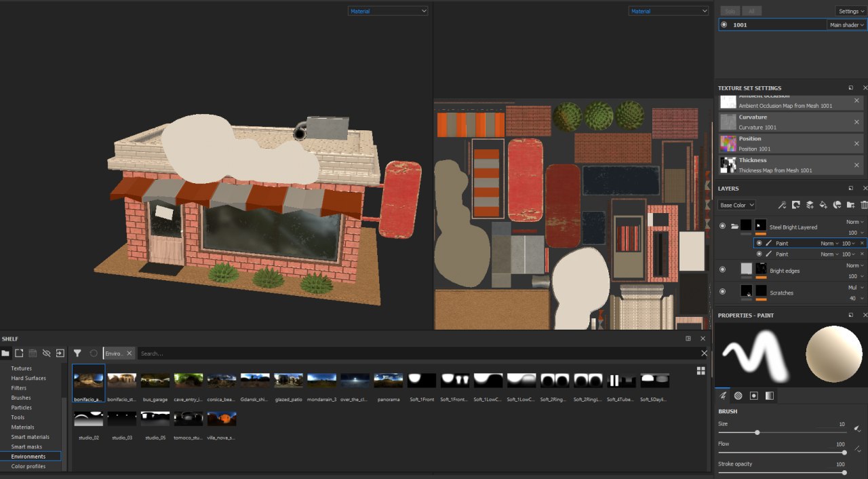Image resolution: width=868 pixels, height=479 pixels.
Task: Click the shelf Search field
Action: pyautogui.click(x=419, y=353)
